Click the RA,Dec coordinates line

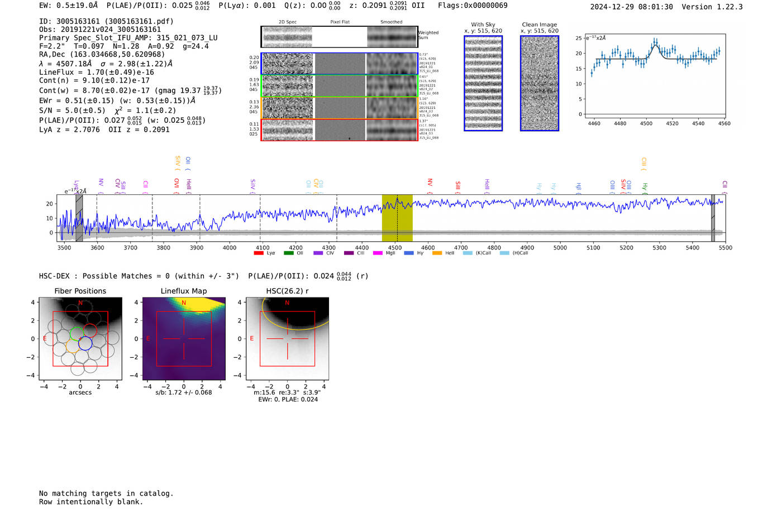coord(102,54)
